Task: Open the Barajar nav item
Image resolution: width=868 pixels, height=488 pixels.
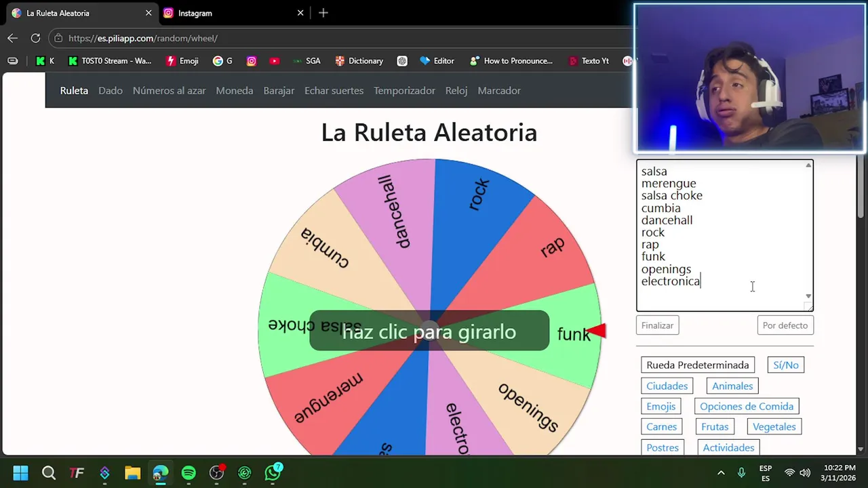Action: coord(279,90)
